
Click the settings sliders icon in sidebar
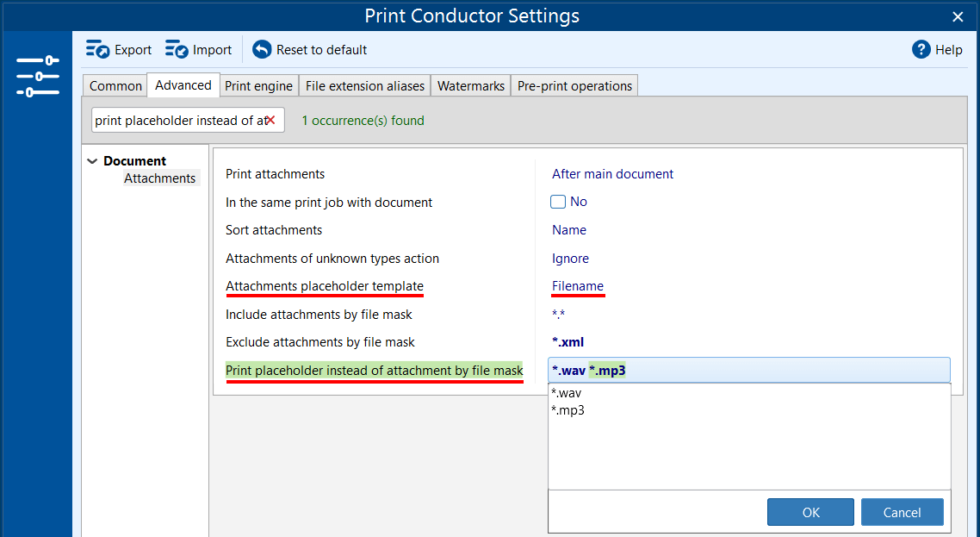tap(37, 77)
